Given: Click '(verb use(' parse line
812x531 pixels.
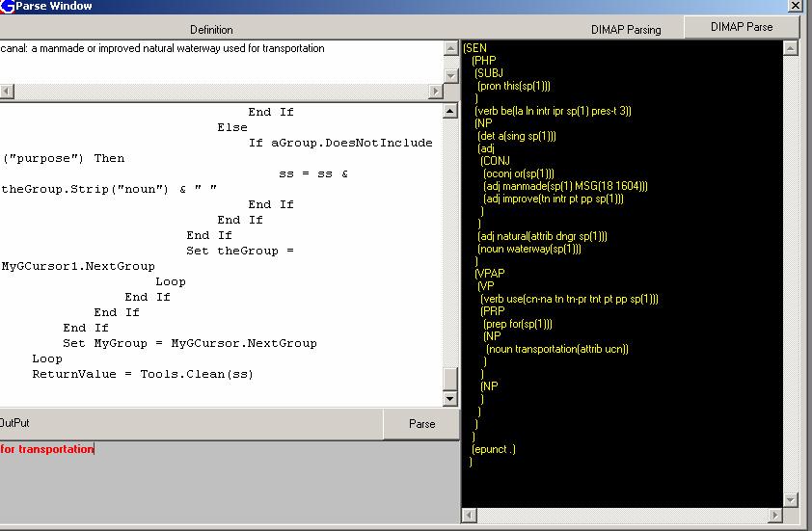Looking at the screenshot, I should point(569,299).
